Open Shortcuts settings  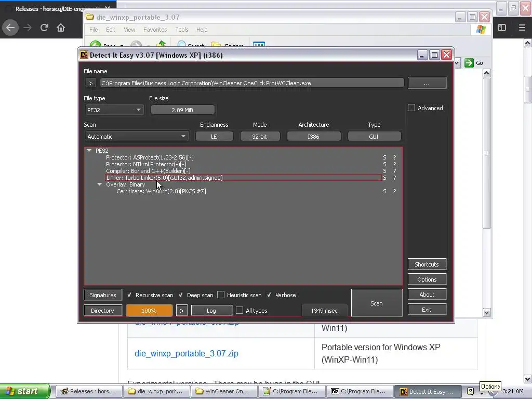tap(427, 264)
